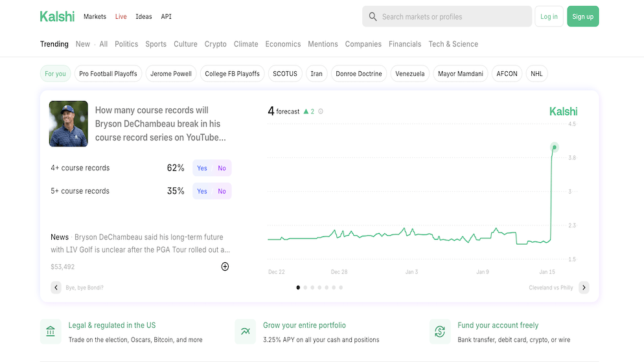644x362 pixels.
Task: Select the College FB Playoffs chip
Action: coord(232,73)
